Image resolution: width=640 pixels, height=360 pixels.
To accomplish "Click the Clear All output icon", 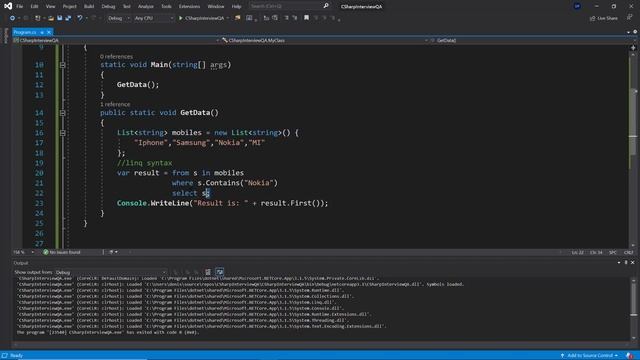I will pos(208,272).
